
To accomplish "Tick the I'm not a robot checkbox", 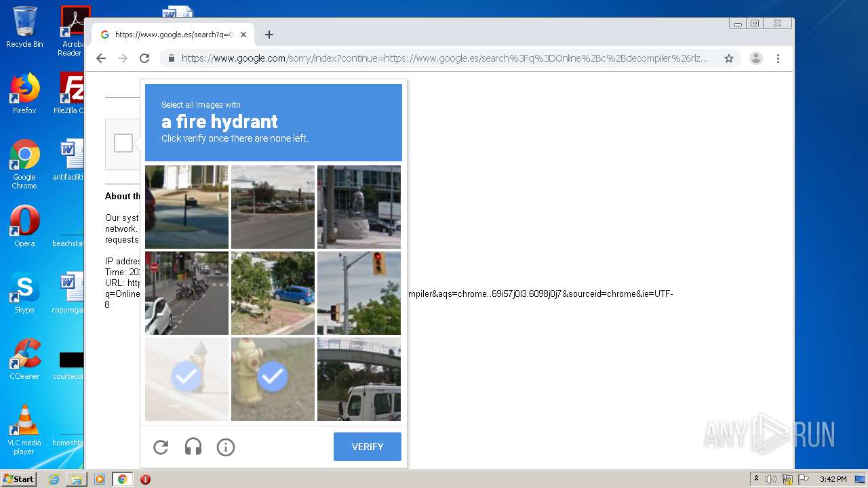I will pos(123,143).
